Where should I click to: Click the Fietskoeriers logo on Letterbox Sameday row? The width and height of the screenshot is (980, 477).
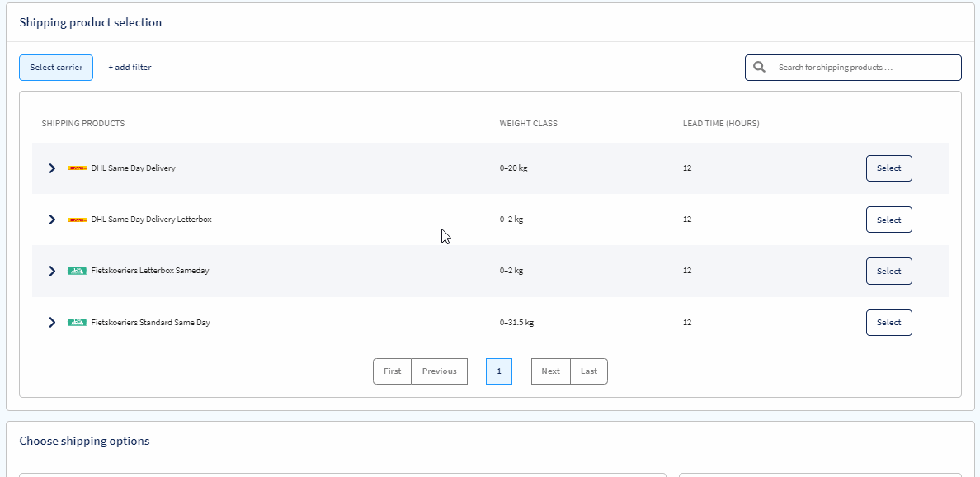coord(76,271)
